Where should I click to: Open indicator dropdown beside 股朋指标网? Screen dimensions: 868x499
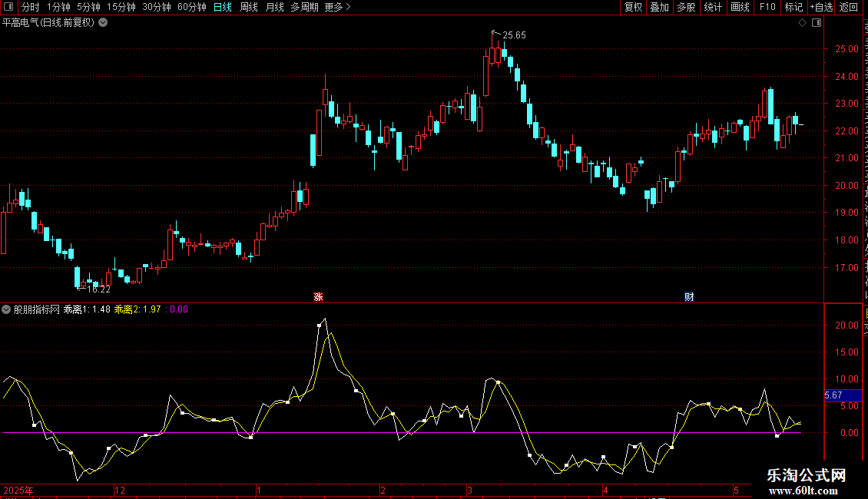(x=6, y=309)
